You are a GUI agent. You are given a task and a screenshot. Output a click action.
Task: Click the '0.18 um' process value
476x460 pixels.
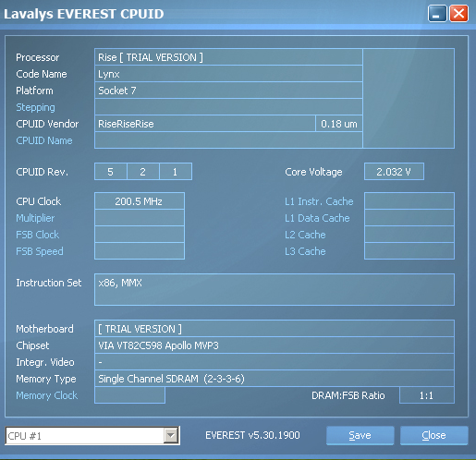[x=339, y=124]
